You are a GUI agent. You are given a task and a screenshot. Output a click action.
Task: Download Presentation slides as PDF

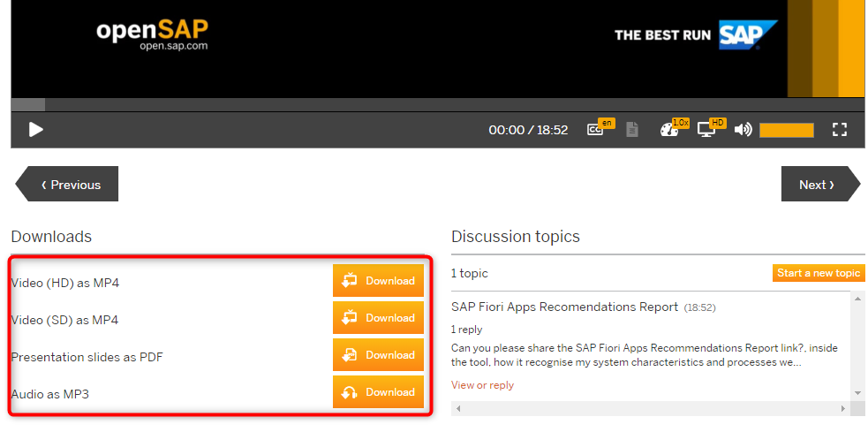[378, 355]
